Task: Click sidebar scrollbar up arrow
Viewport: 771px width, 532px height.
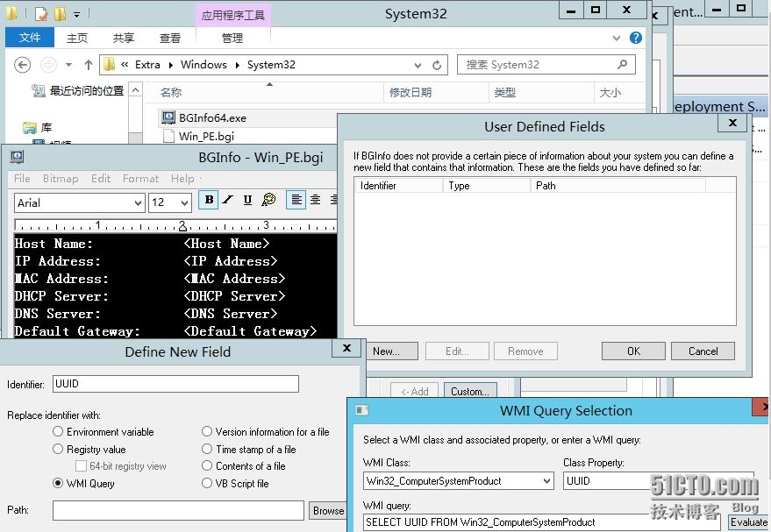Action: pyautogui.click(x=136, y=90)
